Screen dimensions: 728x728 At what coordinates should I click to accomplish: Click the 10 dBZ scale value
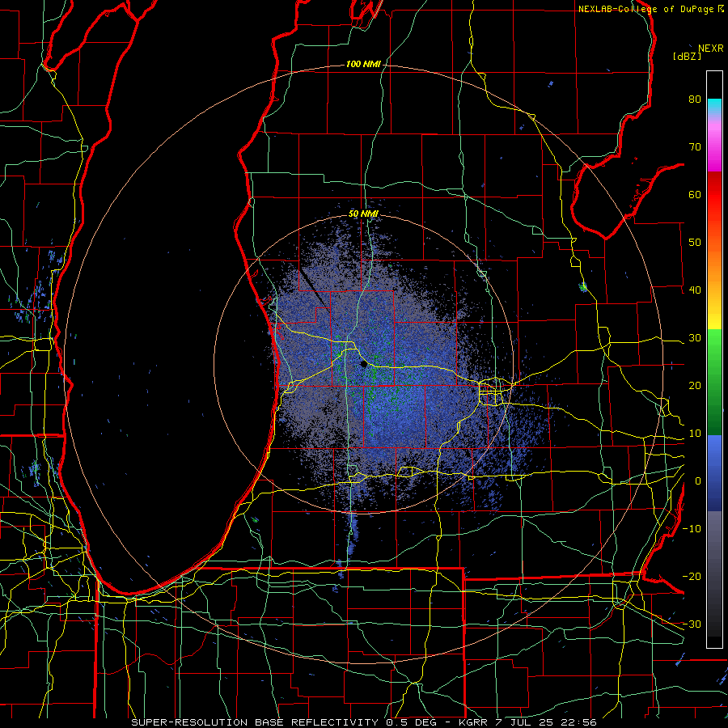tap(695, 434)
